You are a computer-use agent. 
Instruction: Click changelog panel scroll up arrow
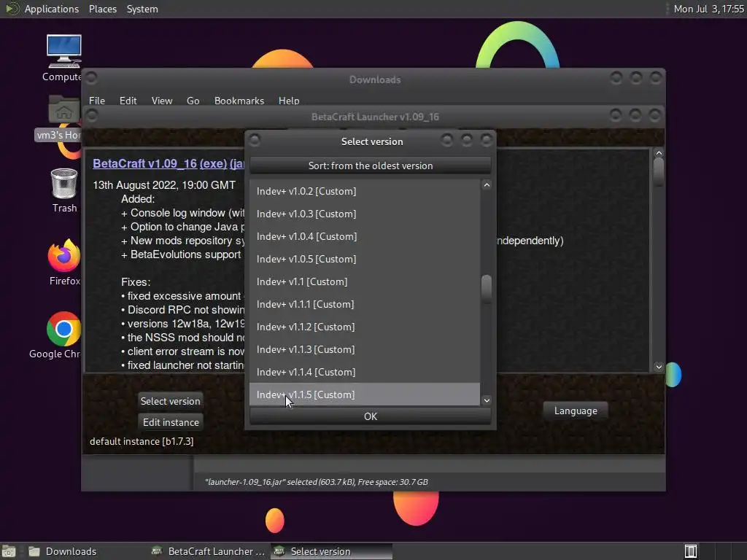pos(659,153)
